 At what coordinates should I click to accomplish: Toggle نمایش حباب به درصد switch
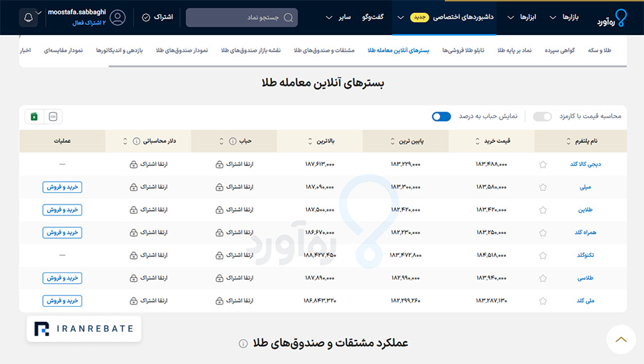tap(441, 117)
